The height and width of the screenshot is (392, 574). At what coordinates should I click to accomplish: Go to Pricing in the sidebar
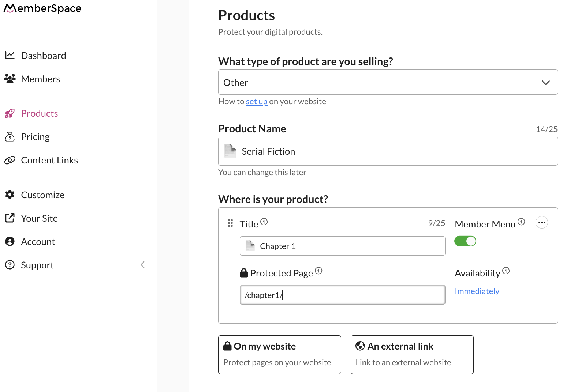35,137
